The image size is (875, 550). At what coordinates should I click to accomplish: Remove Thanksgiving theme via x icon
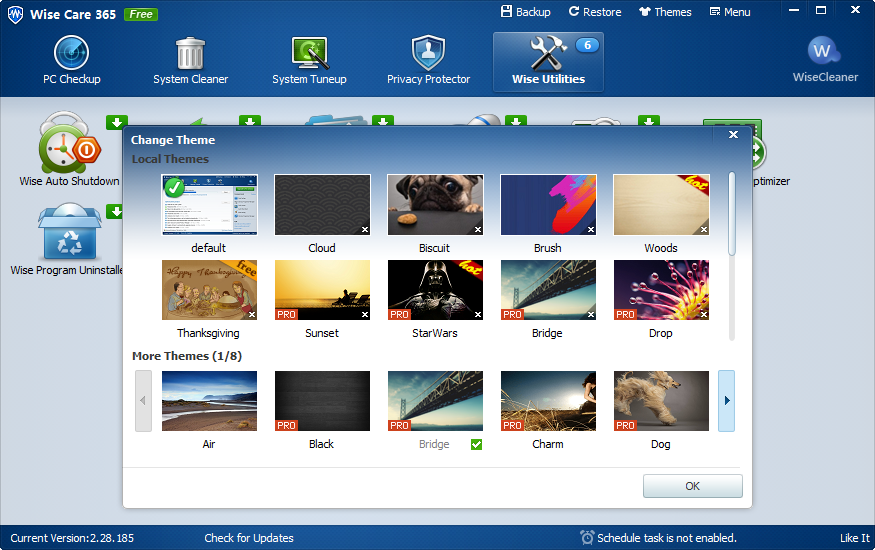point(252,315)
